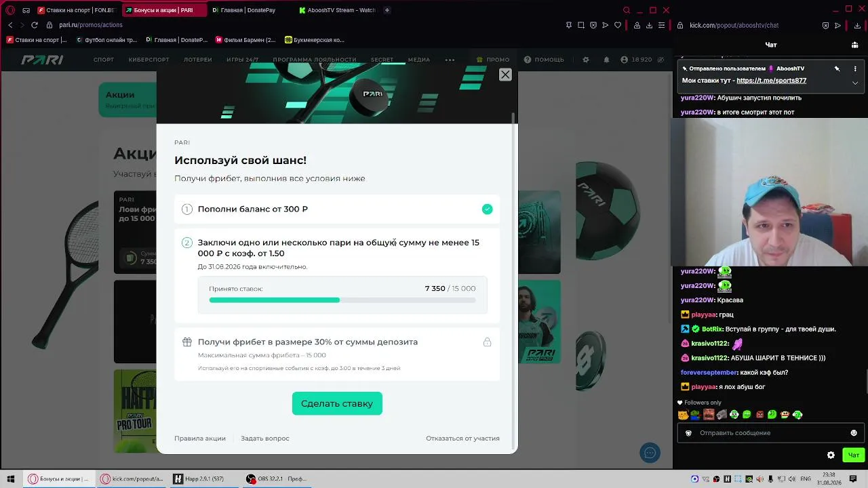This screenshot has width=868, height=488.
Task: Open account balance 18 920 profile
Action: pyautogui.click(x=636, y=60)
